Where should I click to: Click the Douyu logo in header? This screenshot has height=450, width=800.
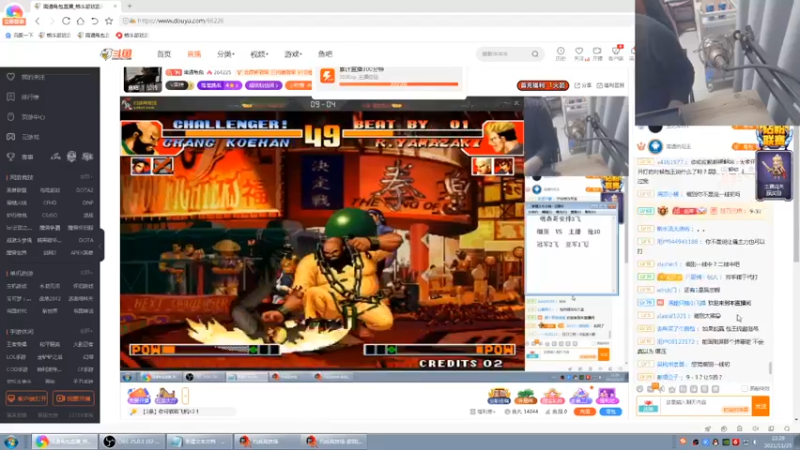tap(117, 54)
